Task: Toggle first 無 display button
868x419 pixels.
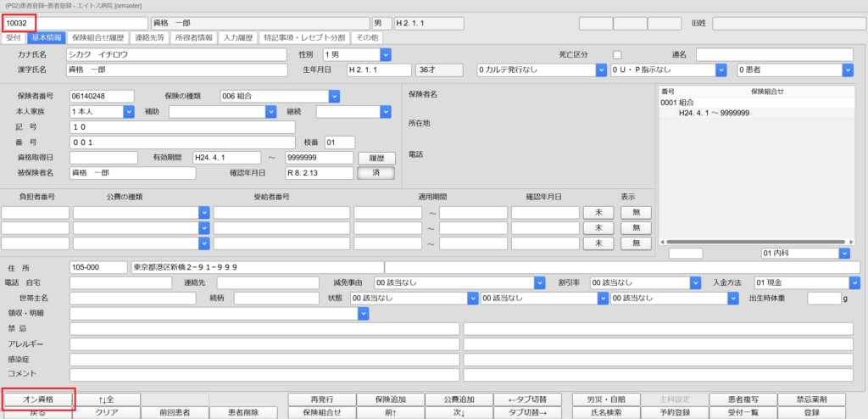Action: [x=636, y=212]
